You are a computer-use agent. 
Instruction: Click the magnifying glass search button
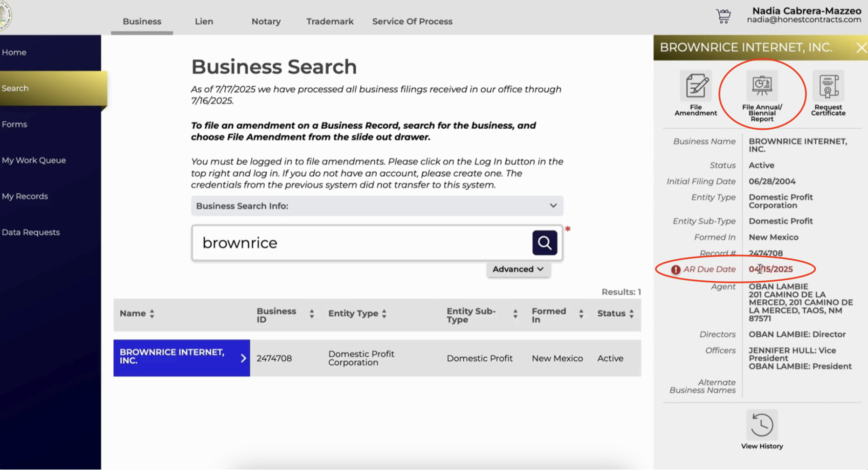[x=544, y=242]
